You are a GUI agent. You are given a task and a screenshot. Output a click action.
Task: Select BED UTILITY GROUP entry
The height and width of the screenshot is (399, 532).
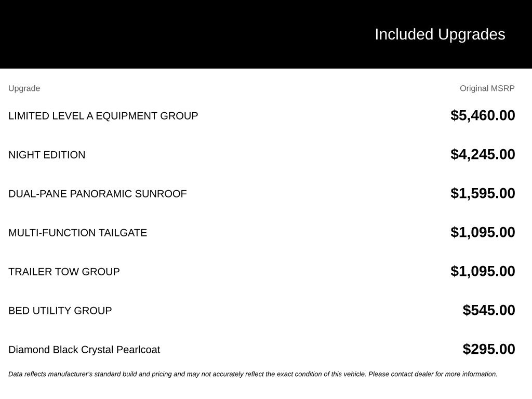[60, 311]
